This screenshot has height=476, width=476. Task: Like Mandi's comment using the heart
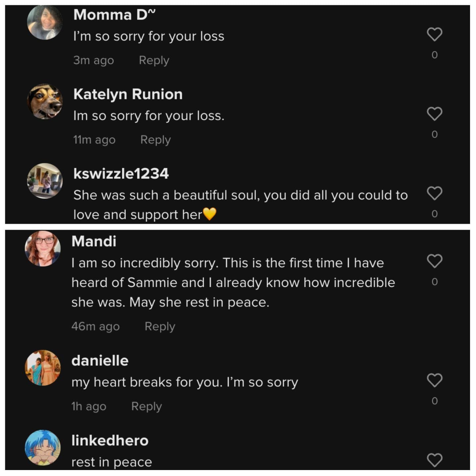pyautogui.click(x=434, y=261)
